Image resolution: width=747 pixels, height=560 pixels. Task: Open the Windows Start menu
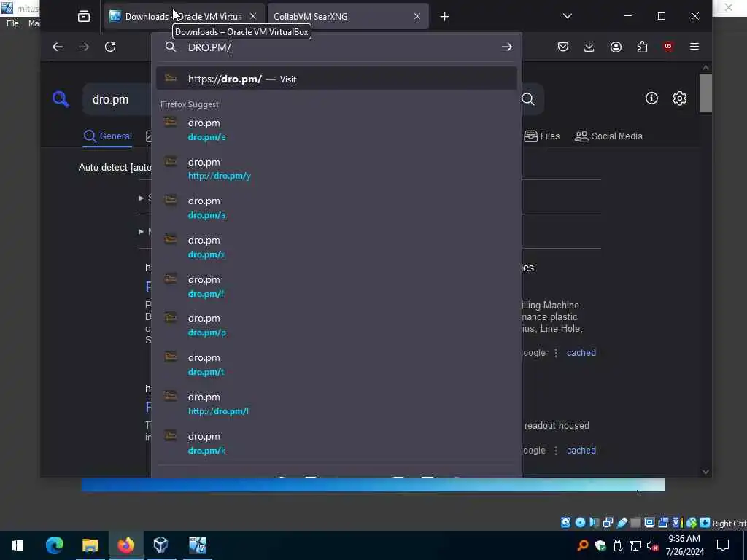pyautogui.click(x=18, y=545)
